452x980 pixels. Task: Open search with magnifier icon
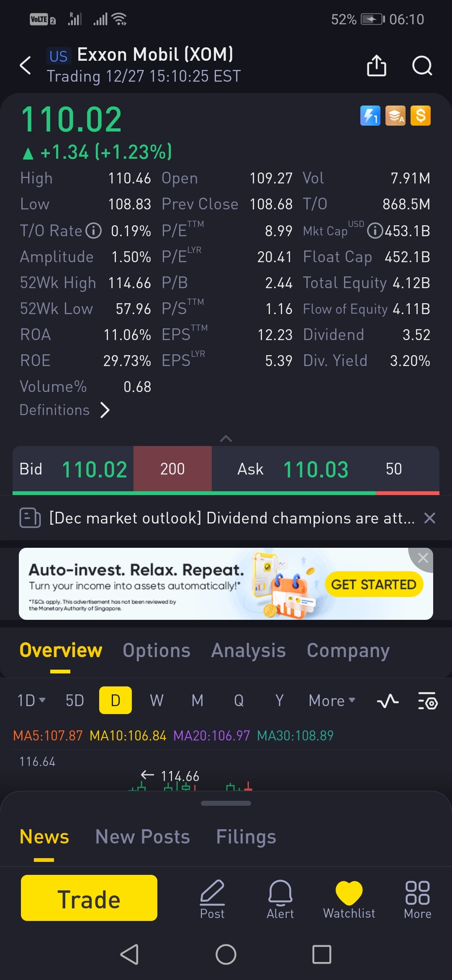[x=422, y=66]
